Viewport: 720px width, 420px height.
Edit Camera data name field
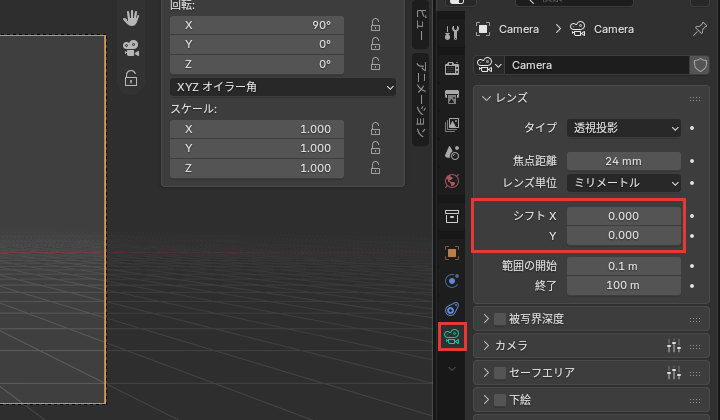(x=597, y=65)
